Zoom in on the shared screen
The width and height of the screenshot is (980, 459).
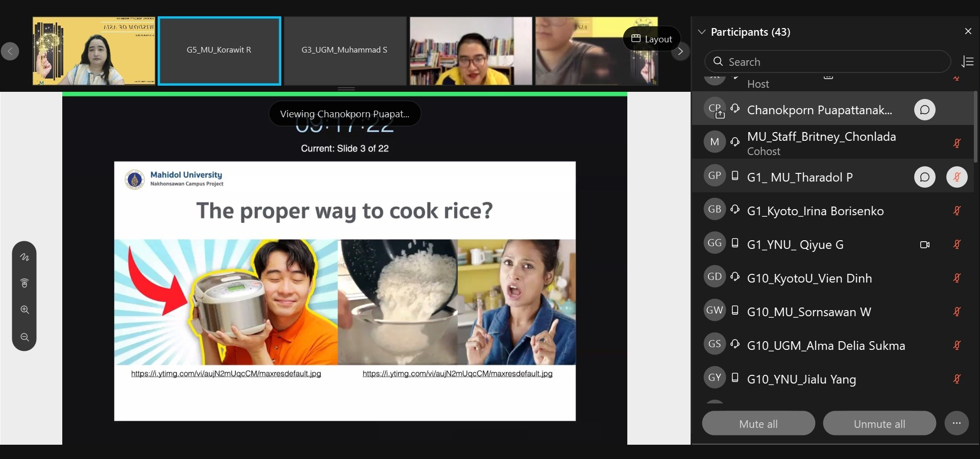(24, 310)
